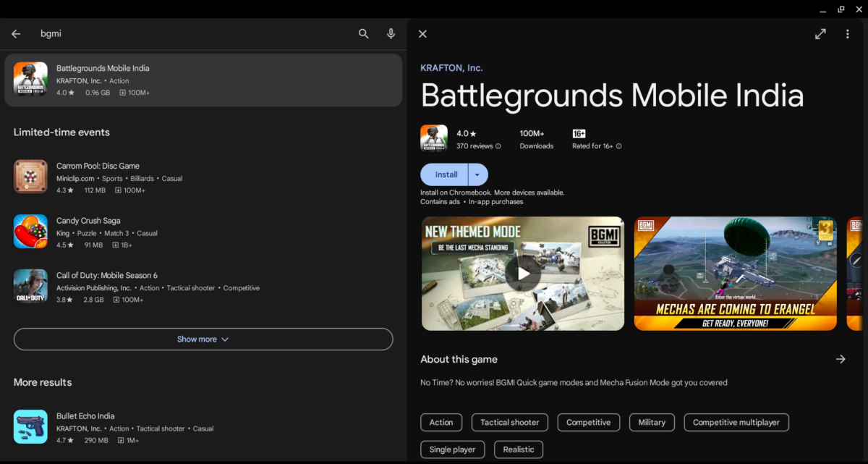Select the Military tag chip

point(652,422)
